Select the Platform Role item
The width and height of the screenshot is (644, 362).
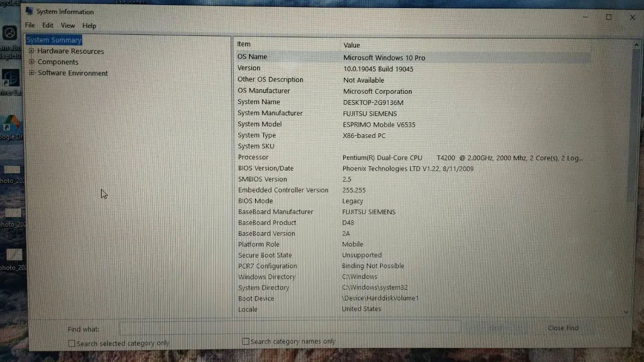point(259,244)
